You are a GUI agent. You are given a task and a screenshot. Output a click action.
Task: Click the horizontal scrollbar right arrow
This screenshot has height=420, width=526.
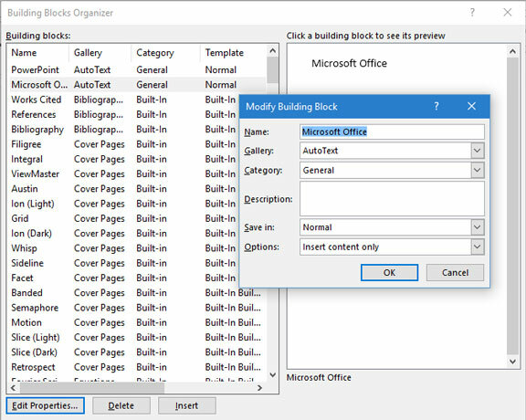click(259, 388)
